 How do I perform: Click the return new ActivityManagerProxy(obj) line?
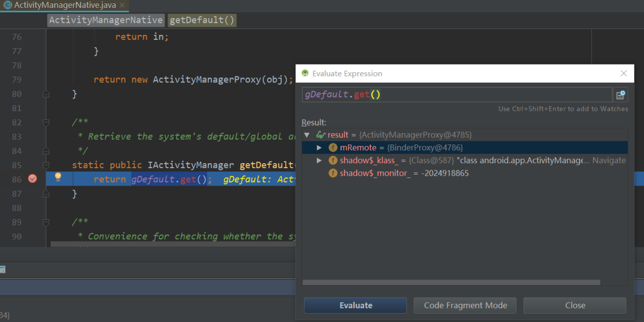194,79
